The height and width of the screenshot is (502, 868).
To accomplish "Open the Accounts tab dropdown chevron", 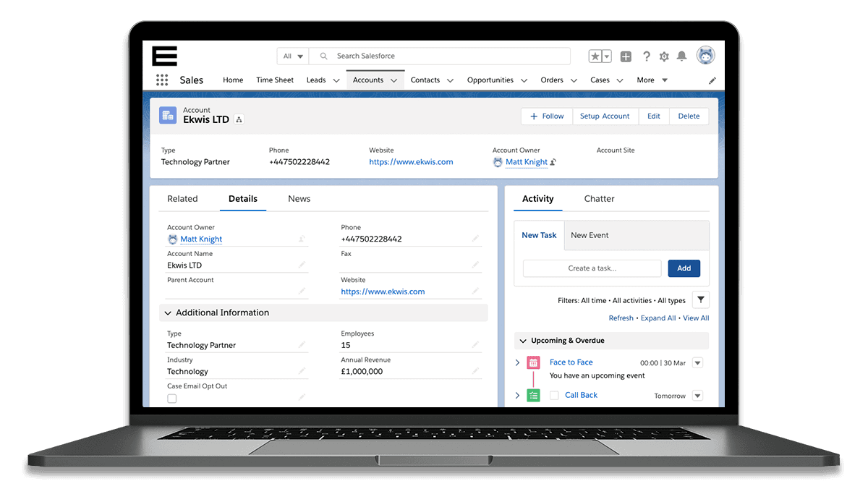I will [x=394, y=81].
